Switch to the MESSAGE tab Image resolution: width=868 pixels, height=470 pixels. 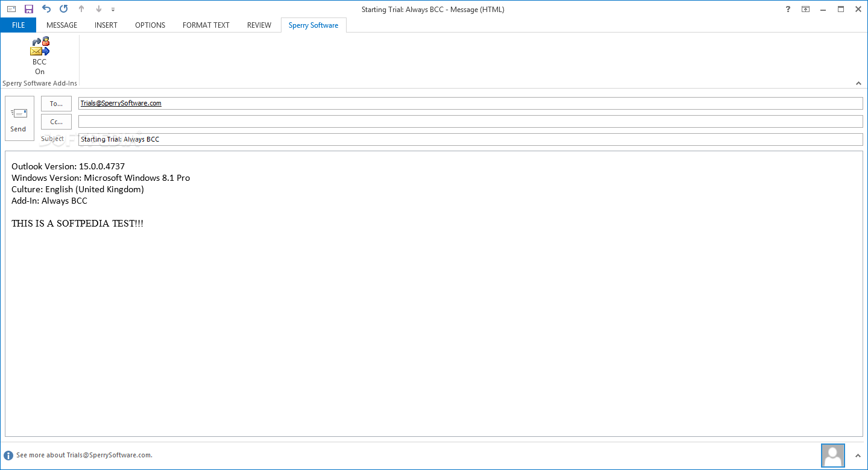(62, 25)
